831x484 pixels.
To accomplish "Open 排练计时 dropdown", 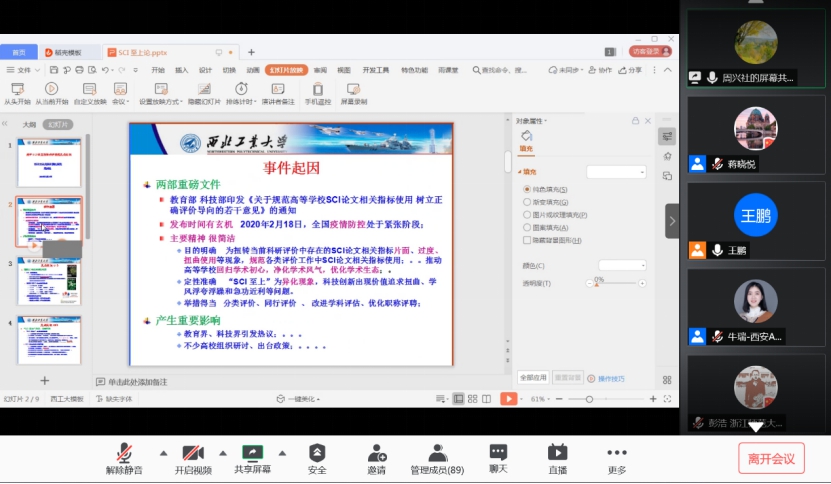I will coord(241,94).
